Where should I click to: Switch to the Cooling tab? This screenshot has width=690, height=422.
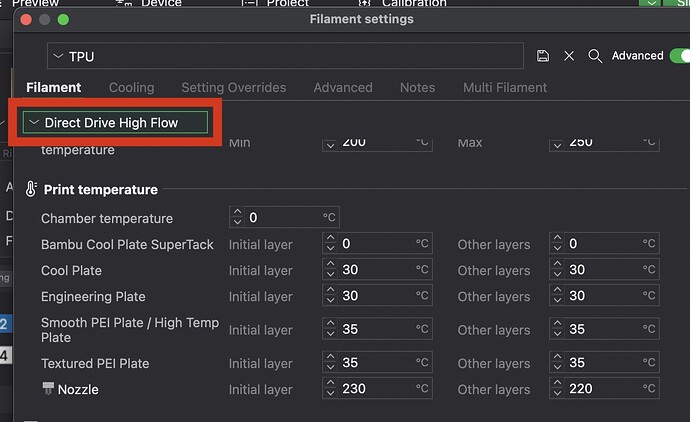coord(132,88)
